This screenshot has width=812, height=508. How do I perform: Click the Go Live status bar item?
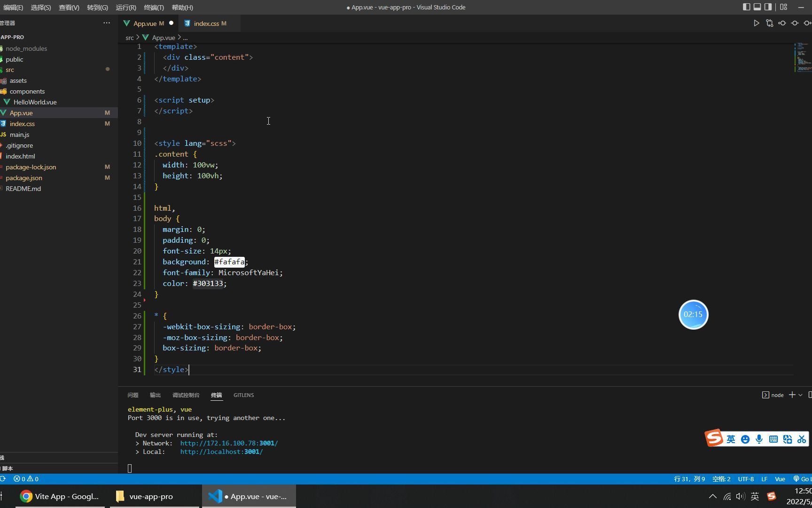802,479
